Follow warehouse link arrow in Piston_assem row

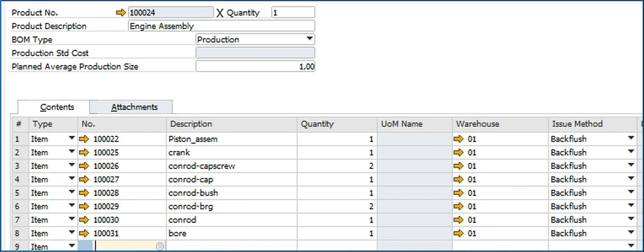(458, 139)
